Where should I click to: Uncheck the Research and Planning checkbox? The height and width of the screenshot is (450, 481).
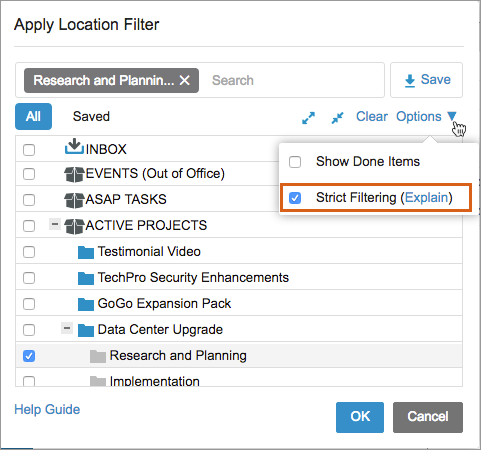tap(29, 356)
